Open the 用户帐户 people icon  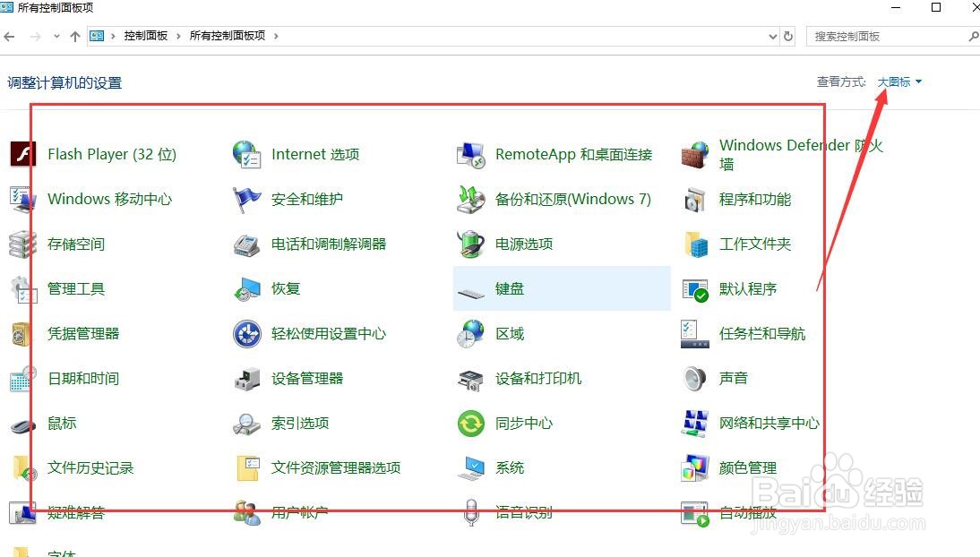coord(246,512)
